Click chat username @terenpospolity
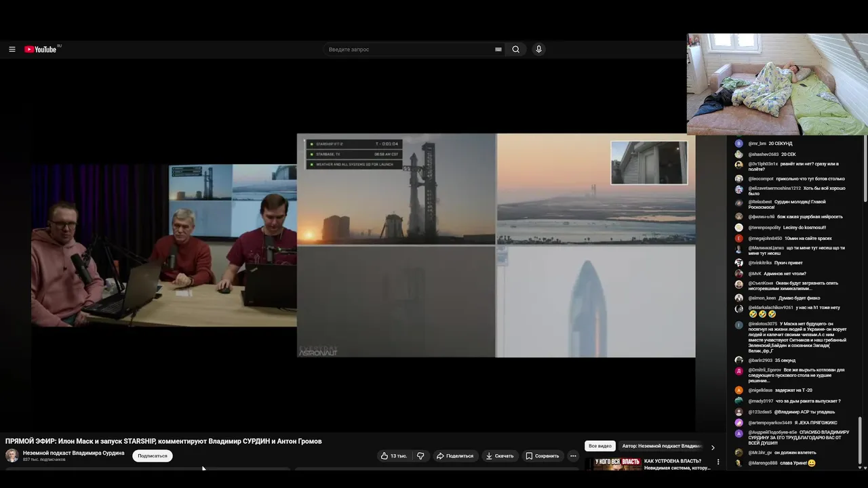This screenshot has width=868, height=488. (x=764, y=228)
